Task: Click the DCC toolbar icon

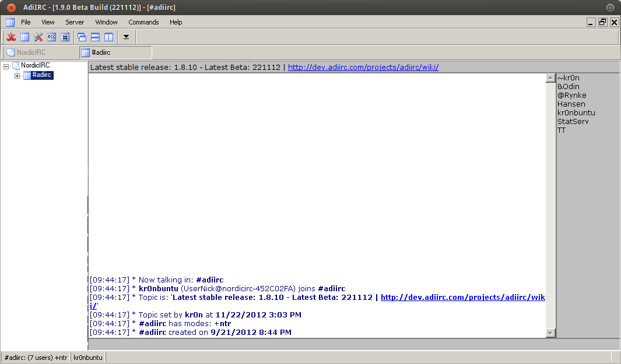Action: (x=51, y=37)
